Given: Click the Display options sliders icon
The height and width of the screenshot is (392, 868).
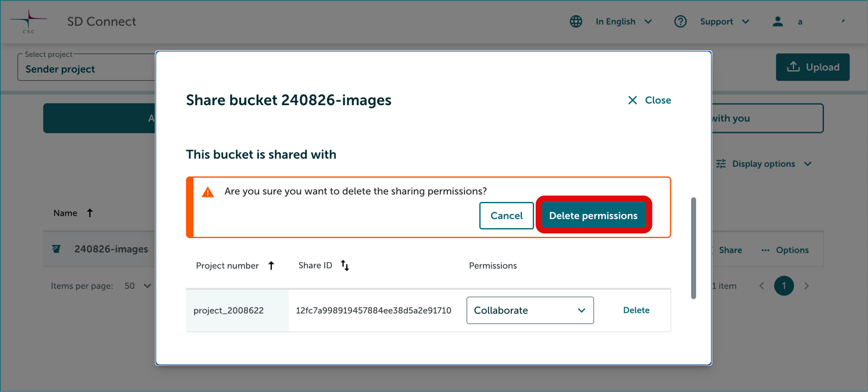Looking at the screenshot, I should (x=721, y=164).
